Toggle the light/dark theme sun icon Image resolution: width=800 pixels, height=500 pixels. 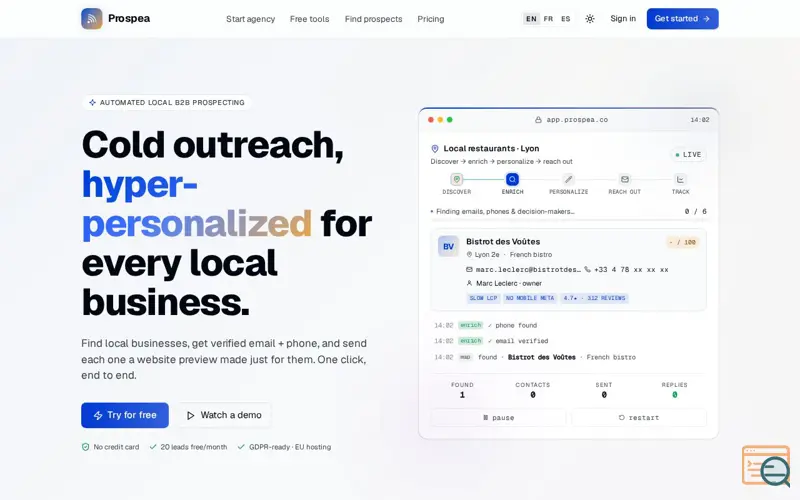[x=590, y=19]
